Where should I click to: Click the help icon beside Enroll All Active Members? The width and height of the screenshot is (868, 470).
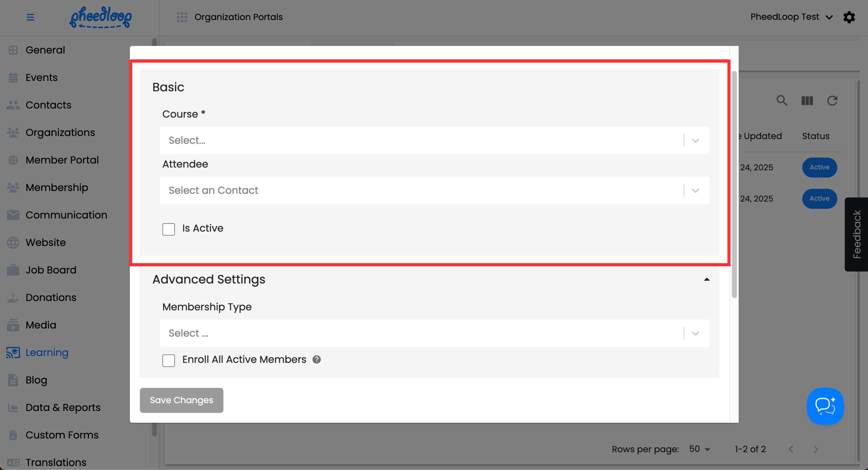tap(316, 360)
